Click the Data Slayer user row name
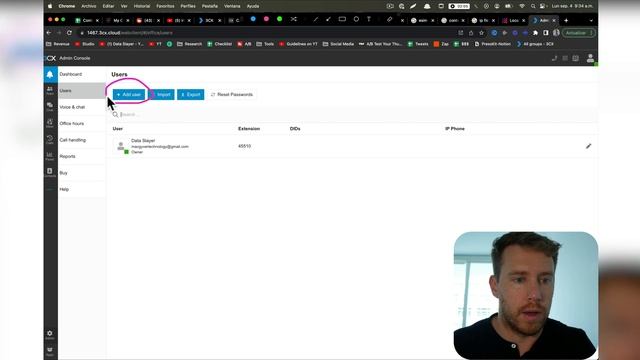The image size is (640, 360). [x=143, y=140]
